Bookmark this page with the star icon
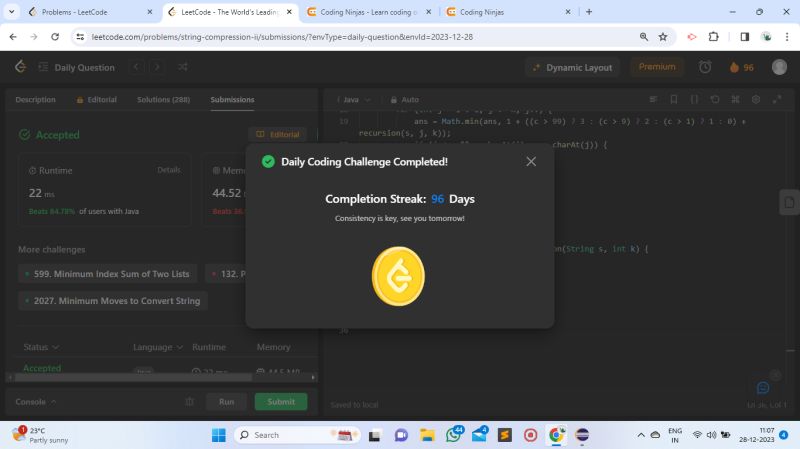800x449 pixels. coord(663,37)
